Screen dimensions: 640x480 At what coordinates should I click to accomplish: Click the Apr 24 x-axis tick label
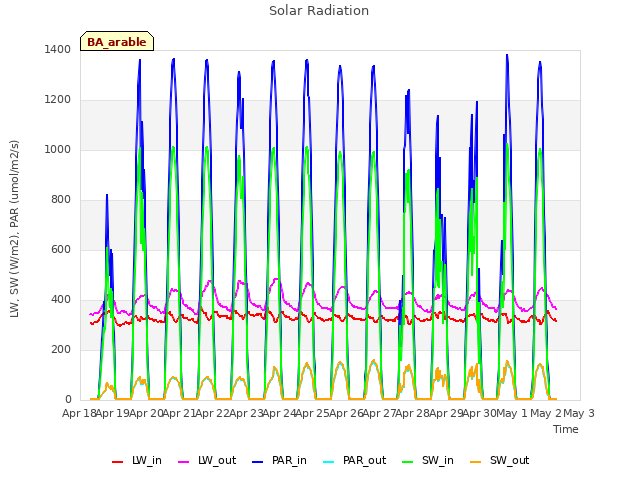[280, 413]
